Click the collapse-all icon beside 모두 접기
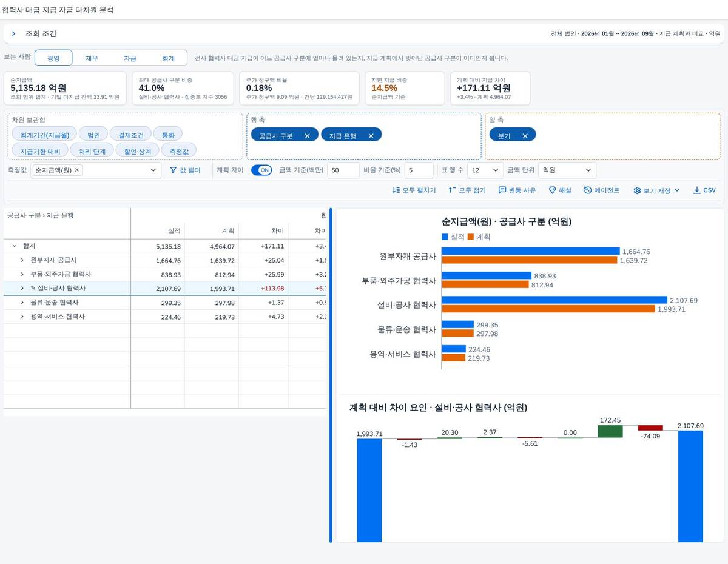This screenshot has width=728, height=564. coord(451,190)
